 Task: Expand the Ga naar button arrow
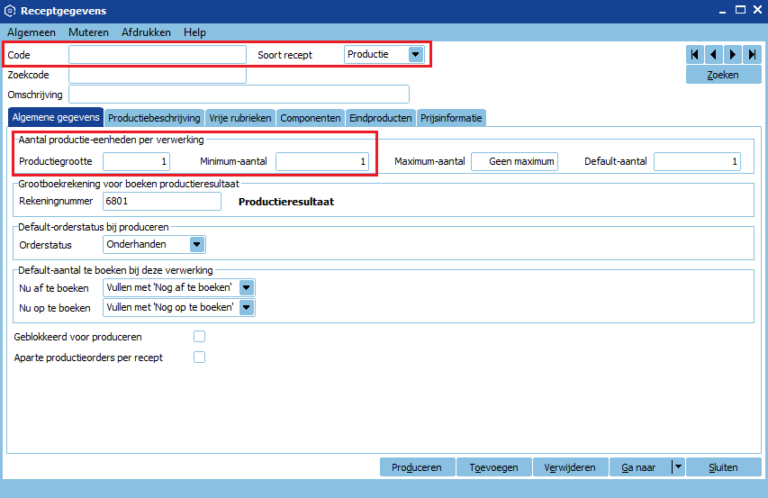[677, 467]
